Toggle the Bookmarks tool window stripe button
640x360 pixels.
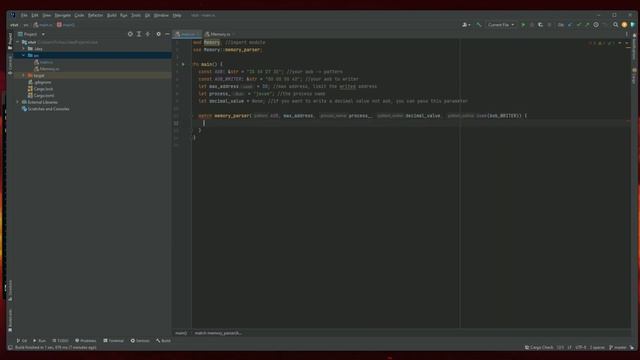point(10,320)
